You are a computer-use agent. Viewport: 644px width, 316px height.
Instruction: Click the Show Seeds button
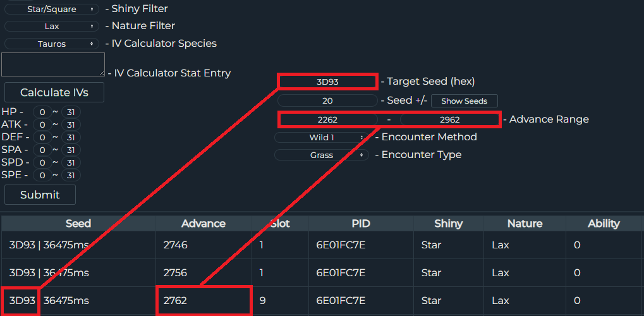click(x=464, y=101)
